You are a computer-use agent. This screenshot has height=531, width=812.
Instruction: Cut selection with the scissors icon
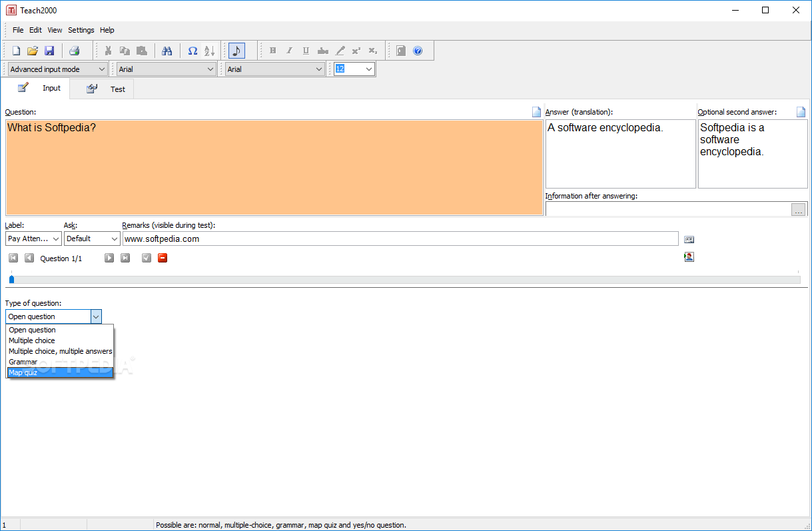tap(107, 51)
